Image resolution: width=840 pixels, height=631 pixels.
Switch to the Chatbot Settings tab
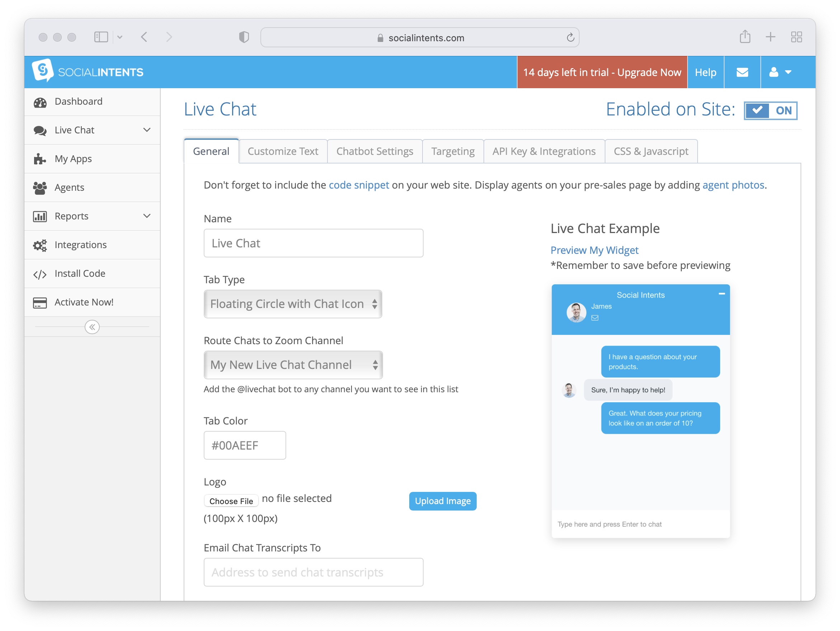(374, 152)
